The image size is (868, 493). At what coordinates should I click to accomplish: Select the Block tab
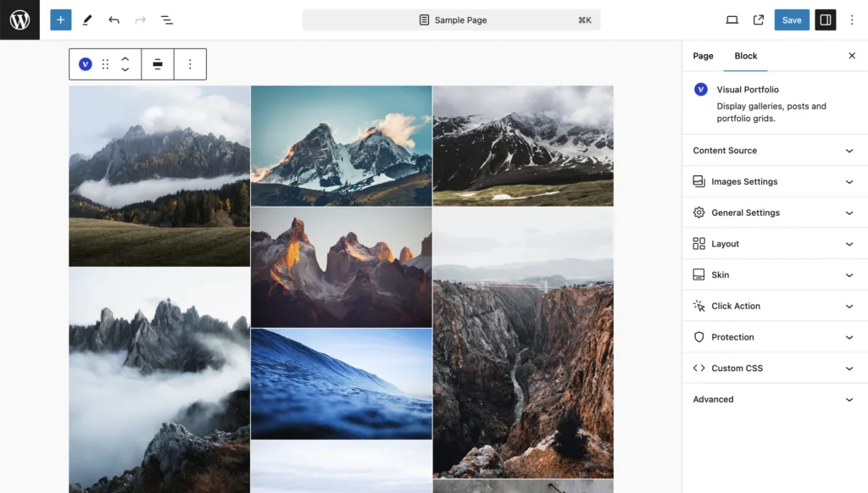746,56
